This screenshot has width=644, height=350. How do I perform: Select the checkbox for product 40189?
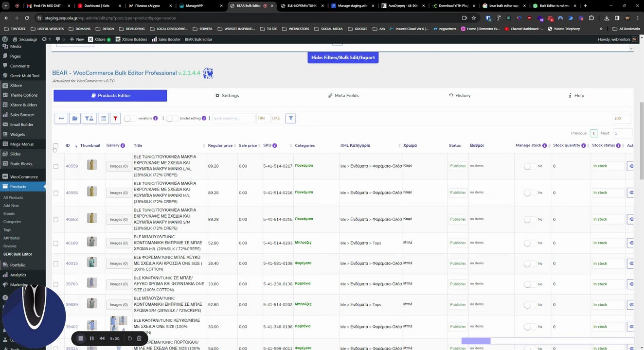55,243
